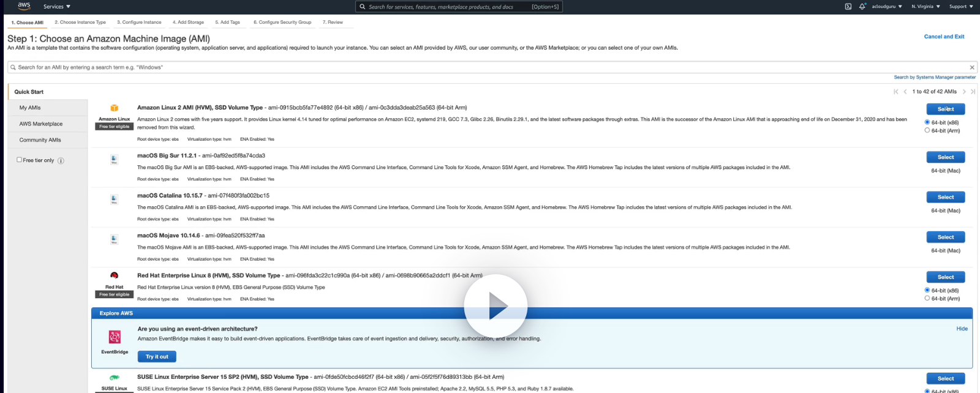Switch to 7. Review step
Viewport: 980px width, 393px height.
pyautogui.click(x=333, y=22)
